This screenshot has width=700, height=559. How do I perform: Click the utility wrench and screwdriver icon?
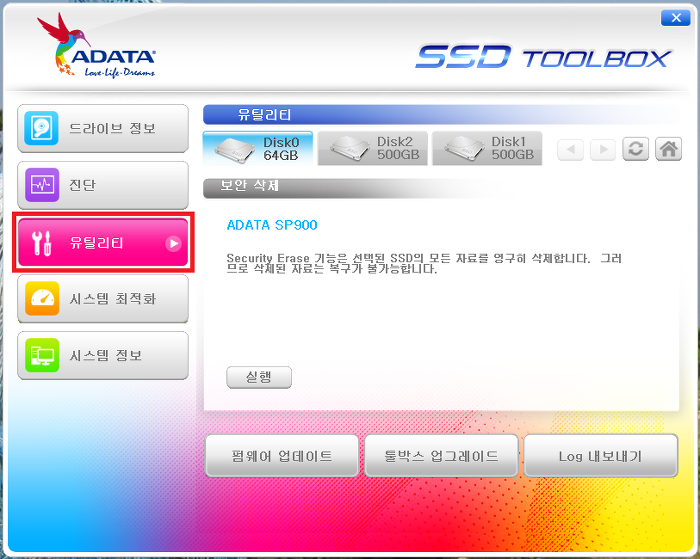point(42,243)
